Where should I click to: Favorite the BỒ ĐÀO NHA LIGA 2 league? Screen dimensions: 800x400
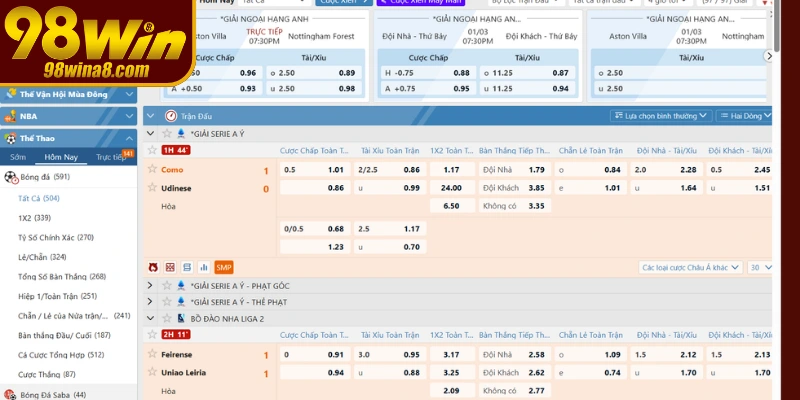(167, 318)
